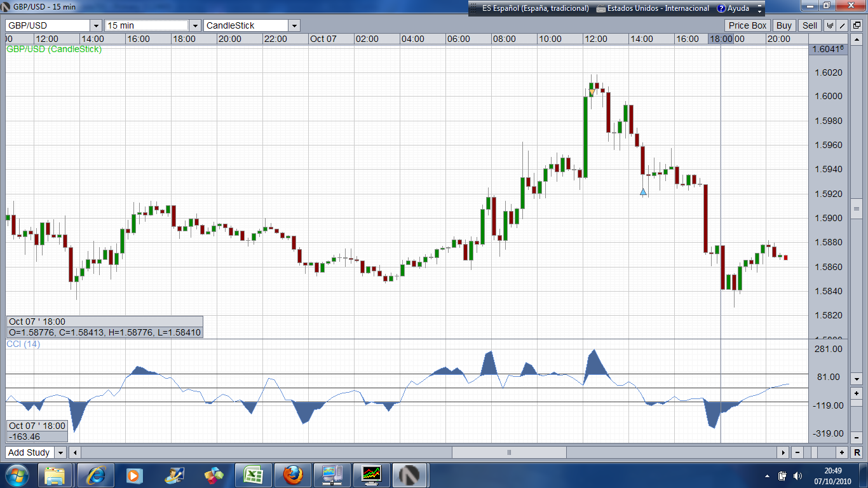Zoom out horizontally with minus button
The width and height of the screenshot is (868, 488).
tap(797, 452)
